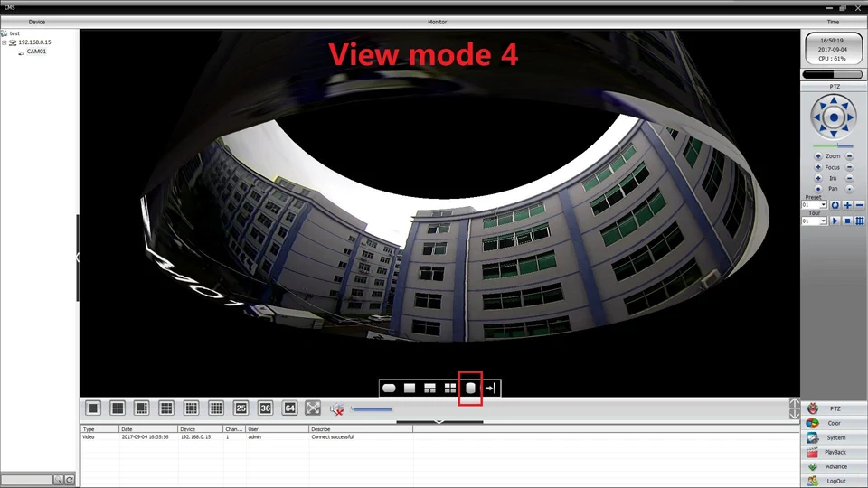Click the LogOut menu item

click(834, 481)
